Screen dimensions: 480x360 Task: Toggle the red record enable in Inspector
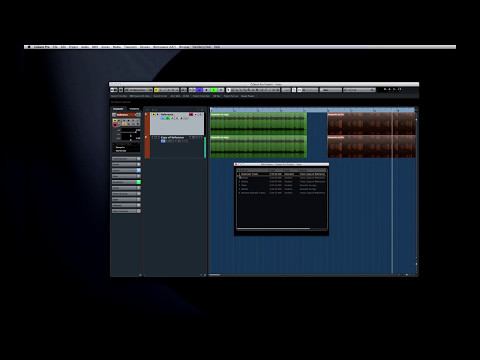pyautogui.click(x=115, y=125)
